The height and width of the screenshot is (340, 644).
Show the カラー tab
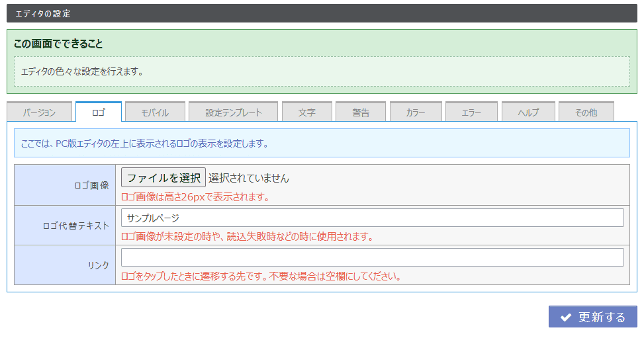pyautogui.click(x=416, y=112)
